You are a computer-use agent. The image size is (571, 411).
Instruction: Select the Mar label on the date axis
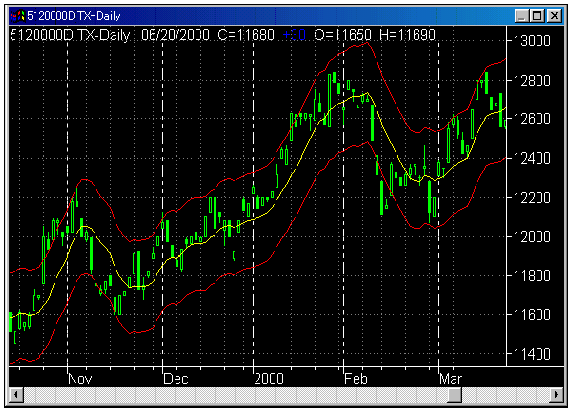click(x=450, y=379)
